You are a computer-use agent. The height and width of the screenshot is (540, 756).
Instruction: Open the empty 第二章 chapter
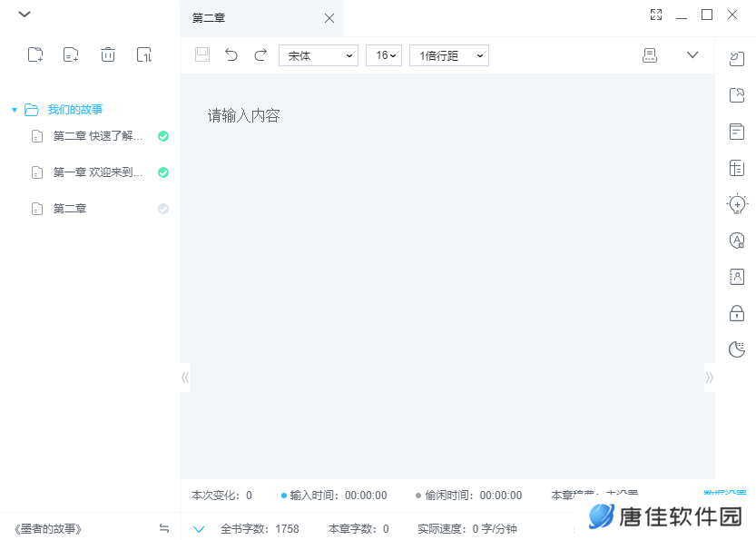(x=69, y=209)
